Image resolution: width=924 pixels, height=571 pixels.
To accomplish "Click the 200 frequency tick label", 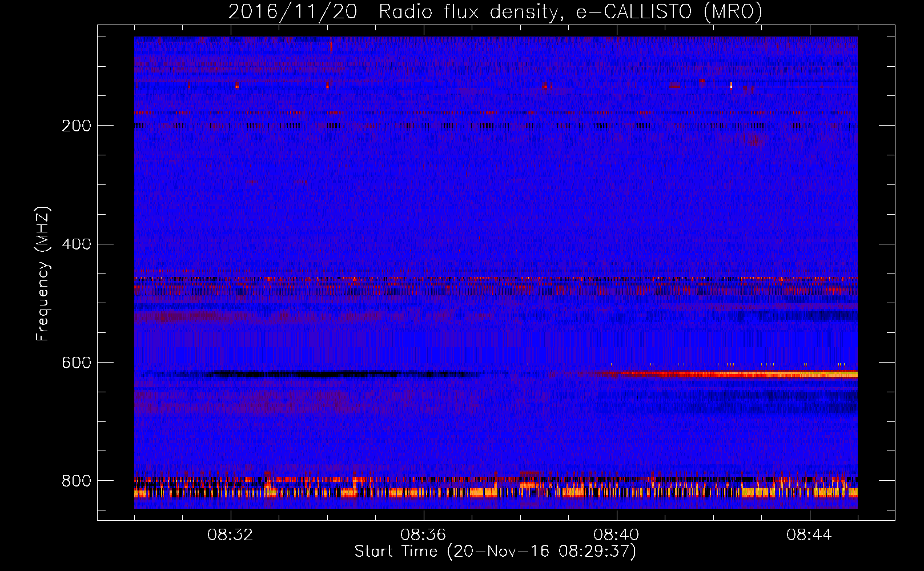I will coord(77,125).
